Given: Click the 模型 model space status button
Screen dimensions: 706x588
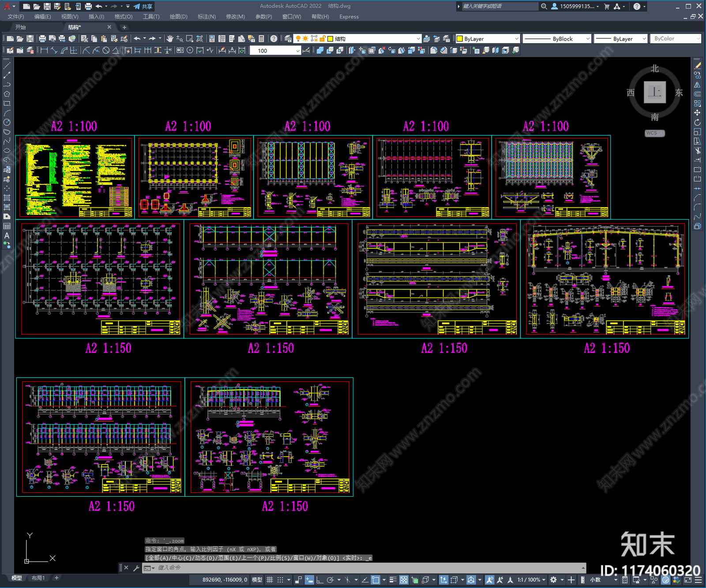Looking at the screenshot, I should click(257, 580).
